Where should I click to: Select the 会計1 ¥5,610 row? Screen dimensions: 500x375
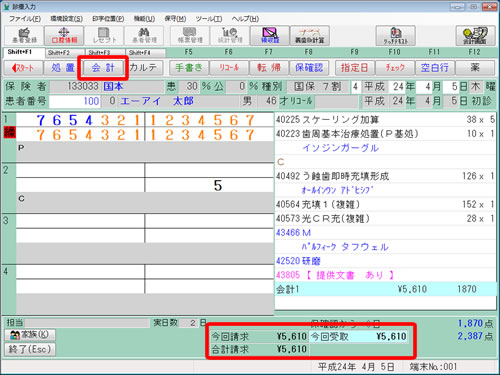[385, 289]
